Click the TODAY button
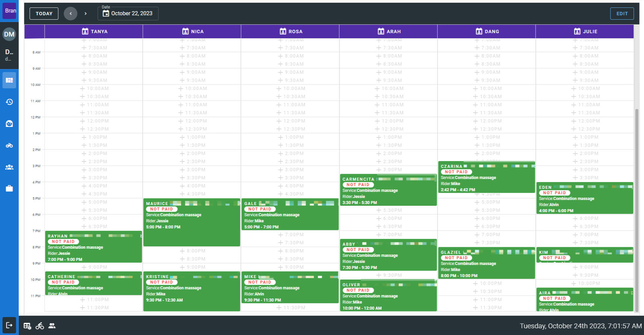 44,13
